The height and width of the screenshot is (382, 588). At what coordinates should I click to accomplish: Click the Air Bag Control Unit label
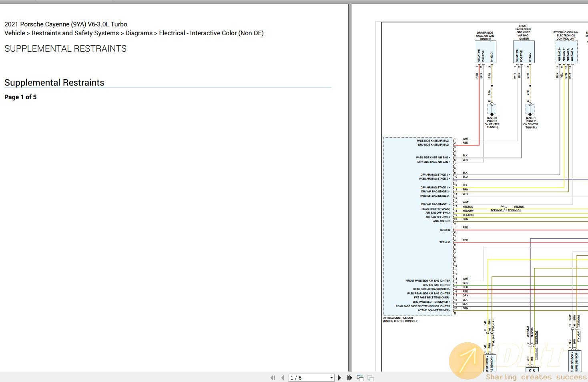(401, 320)
